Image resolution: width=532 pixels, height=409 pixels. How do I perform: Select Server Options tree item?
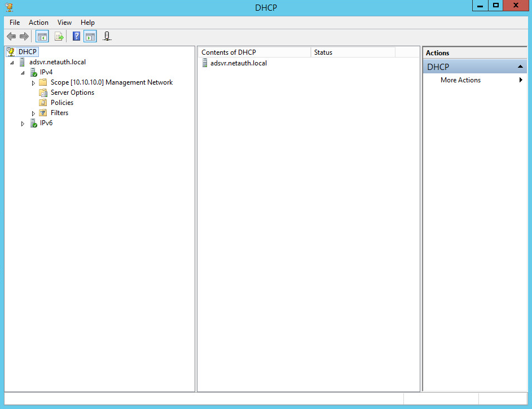[72, 93]
